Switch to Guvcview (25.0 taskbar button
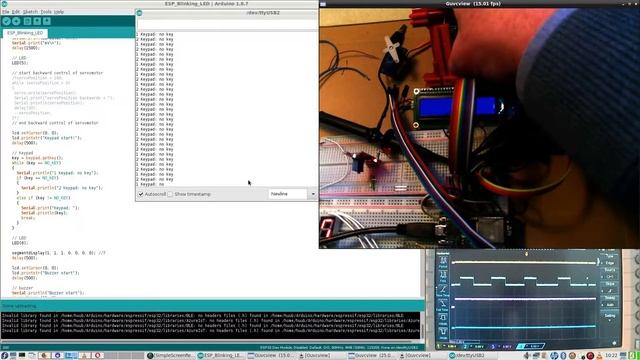Image resolution: width=640 pixels, height=360 pixels. click(x=372, y=356)
